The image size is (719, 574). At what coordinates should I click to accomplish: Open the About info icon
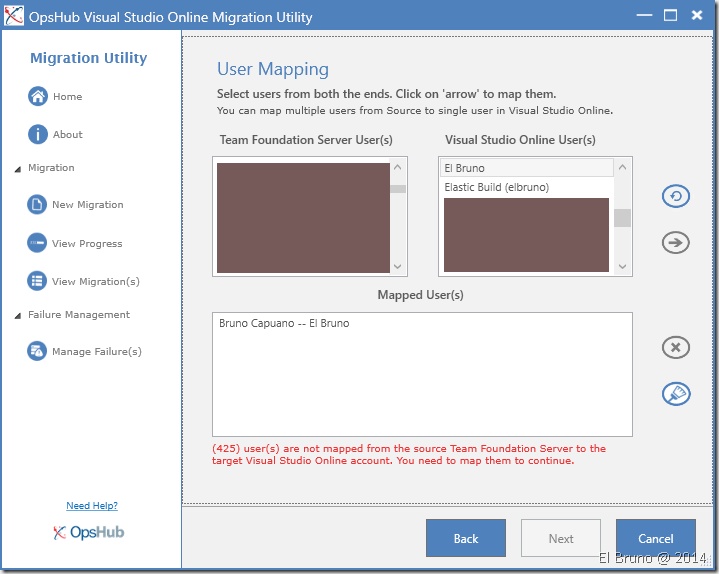38,134
